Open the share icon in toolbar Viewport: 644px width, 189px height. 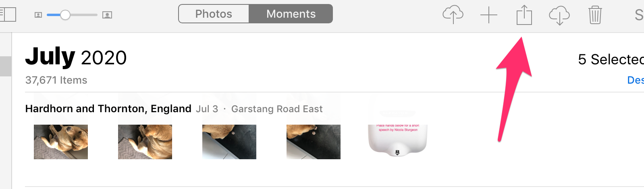click(x=524, y=15)
